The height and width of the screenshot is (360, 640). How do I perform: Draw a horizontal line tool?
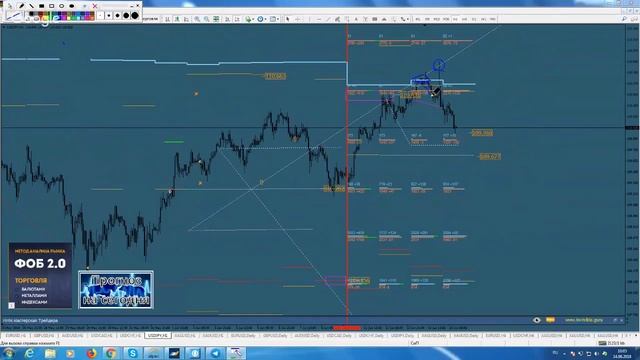[319, 19]
